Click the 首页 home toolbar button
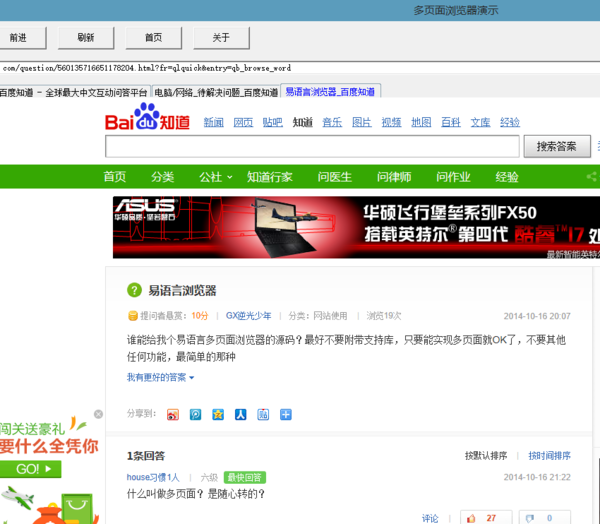The width and height of the screenshot is (600, 524). tap(154, 38)
